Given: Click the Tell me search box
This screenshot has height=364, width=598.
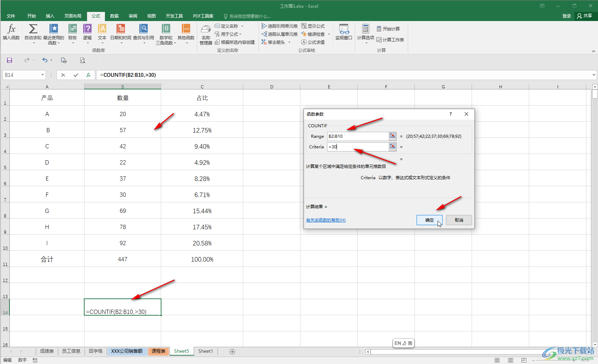Looking at the screenshot, I should pos(247,16).
